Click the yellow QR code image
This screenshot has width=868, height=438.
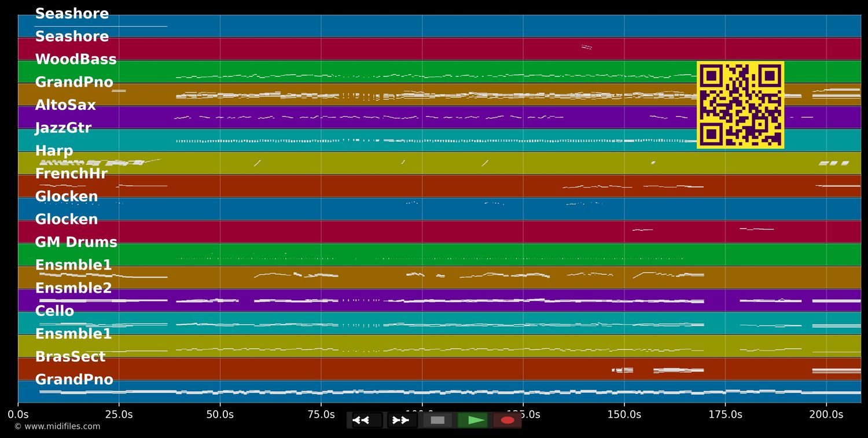(x=740, y=105)
